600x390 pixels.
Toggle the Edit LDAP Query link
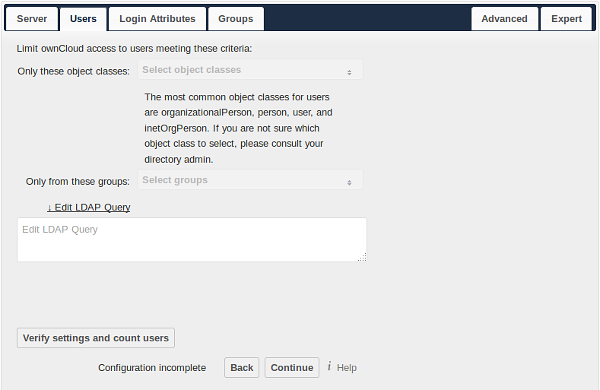tap(89, 207)
